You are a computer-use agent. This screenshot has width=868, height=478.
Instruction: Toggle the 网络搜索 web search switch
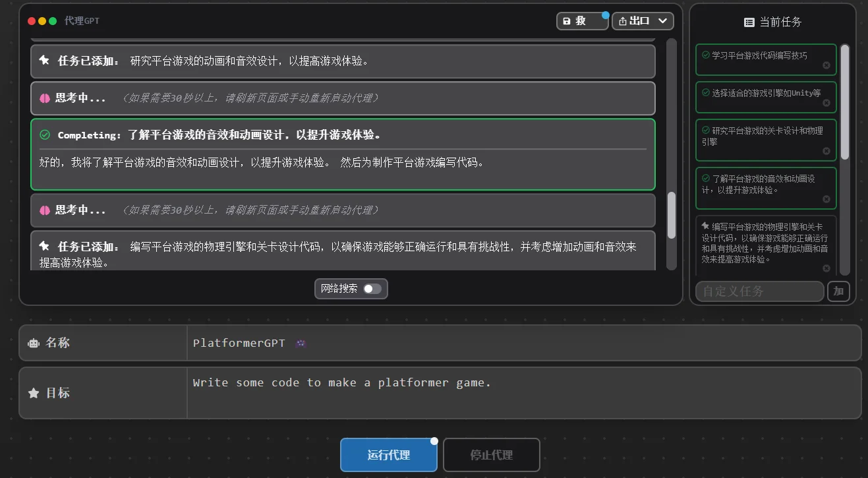point(372,289)
